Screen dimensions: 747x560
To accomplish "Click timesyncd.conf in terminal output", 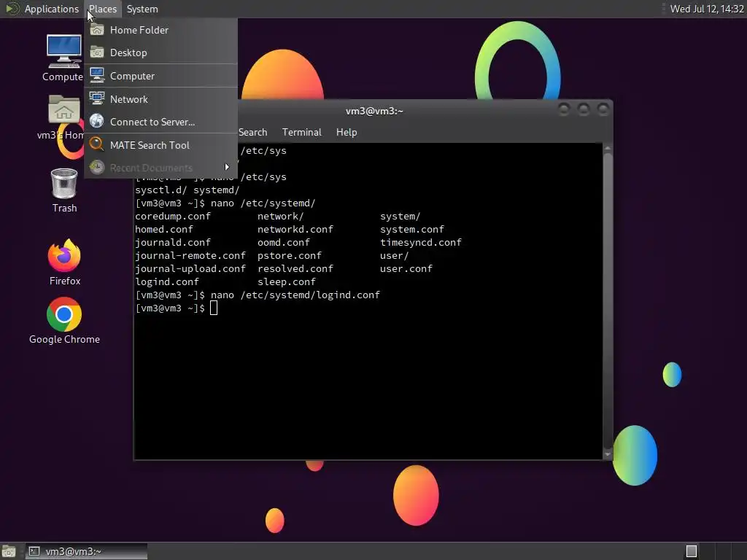I will coord(421,242).
